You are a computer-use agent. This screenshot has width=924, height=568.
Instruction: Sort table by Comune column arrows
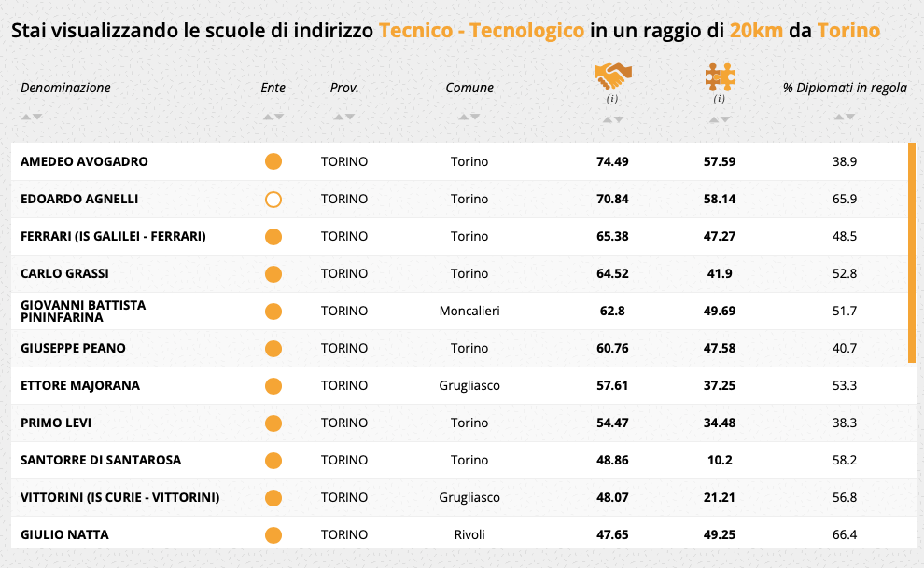[469, 117]
